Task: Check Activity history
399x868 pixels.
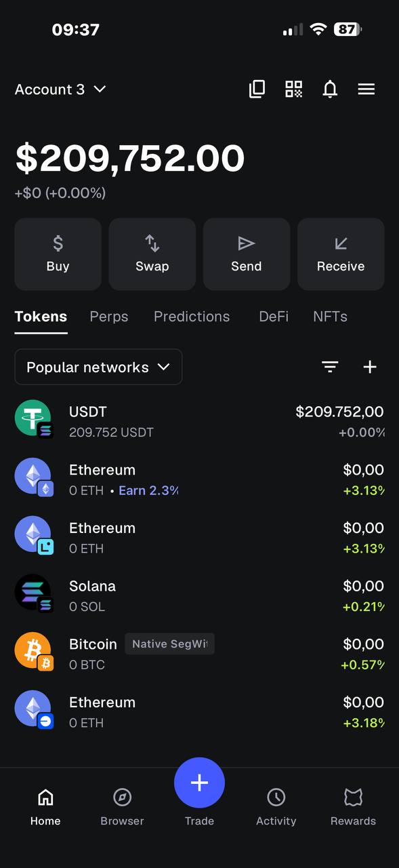Action: 276,806
